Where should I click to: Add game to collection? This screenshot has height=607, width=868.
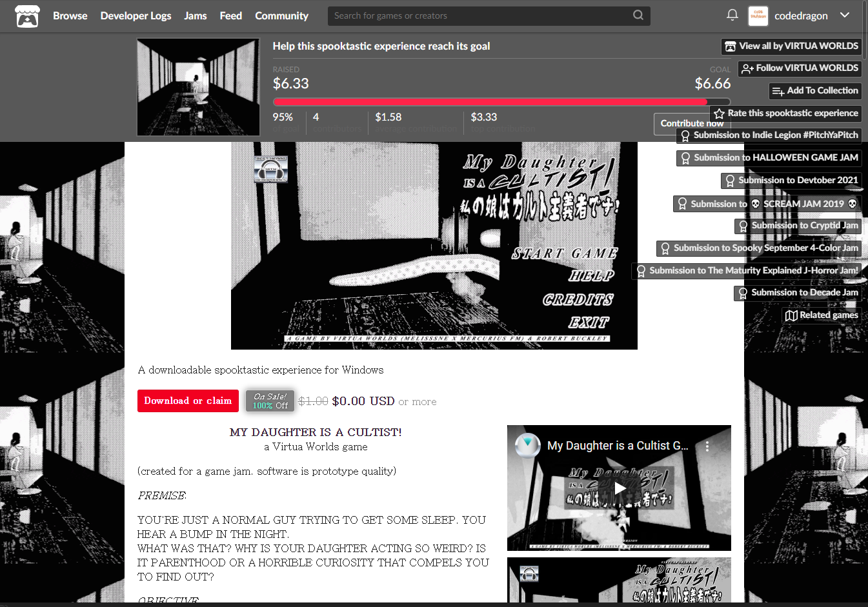[x=815, y=91]
